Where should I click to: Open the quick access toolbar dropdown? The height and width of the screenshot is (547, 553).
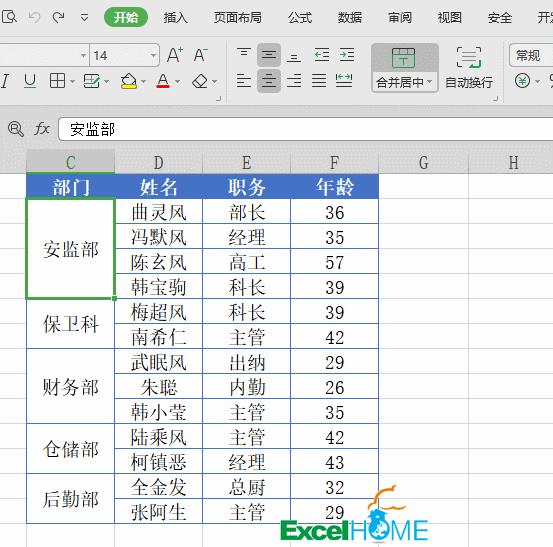coord(84,17)
